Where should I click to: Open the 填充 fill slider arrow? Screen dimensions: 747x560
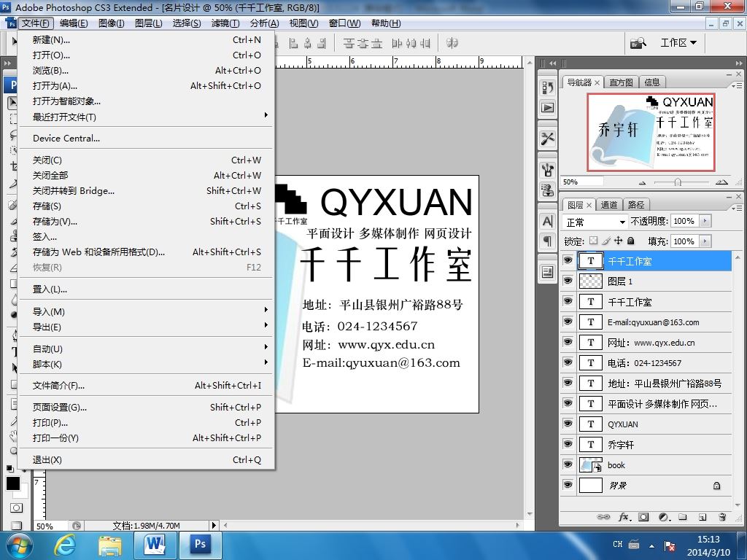(705, 241)
